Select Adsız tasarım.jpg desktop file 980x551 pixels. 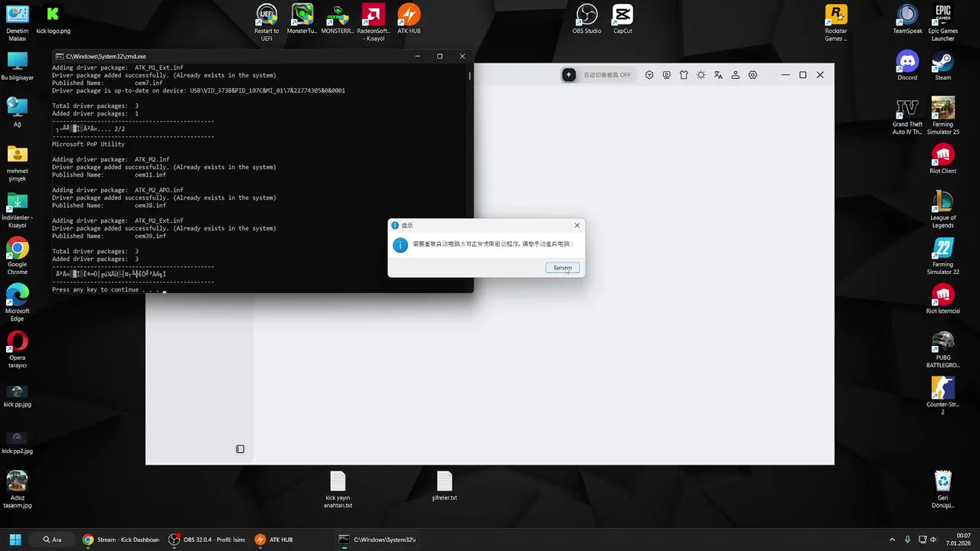coord(17,490)
